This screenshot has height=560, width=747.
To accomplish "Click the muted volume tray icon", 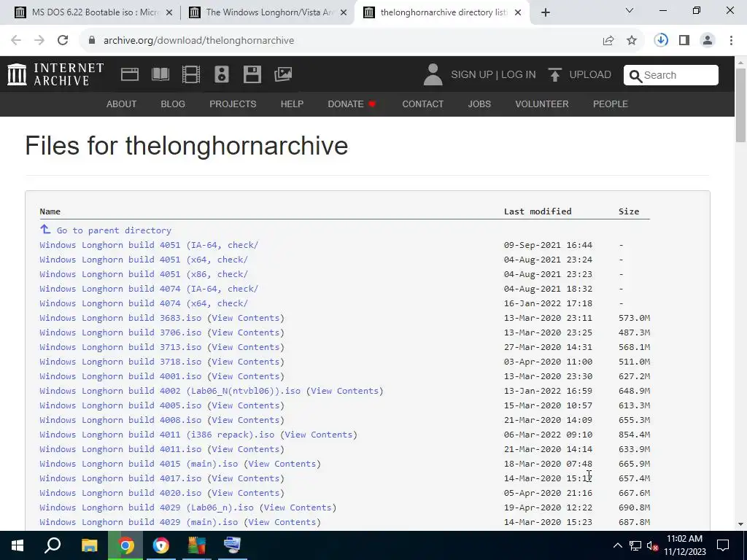I will click(x=653, y=545).
